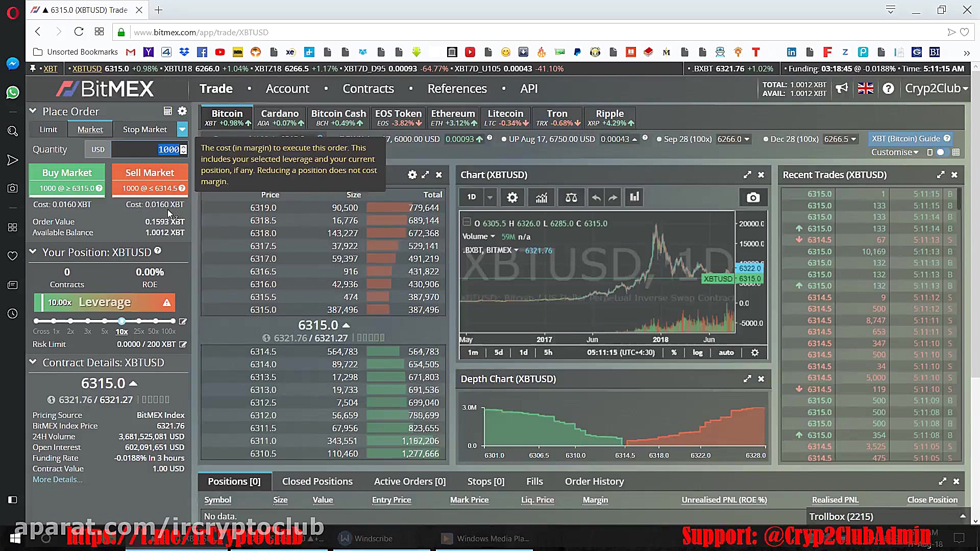Expand the order book panel fullscreen
The height and width of the screenshot is (551, 980).
[x=425, y=175]
